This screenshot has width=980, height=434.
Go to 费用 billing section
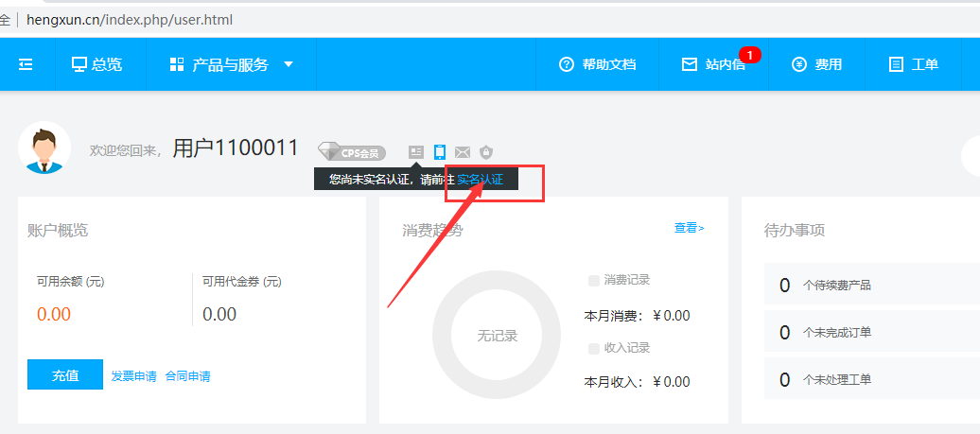[816, 64]
